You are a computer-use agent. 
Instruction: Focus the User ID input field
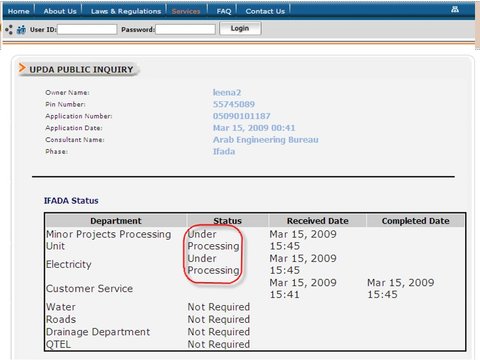(x=87, y=29)
